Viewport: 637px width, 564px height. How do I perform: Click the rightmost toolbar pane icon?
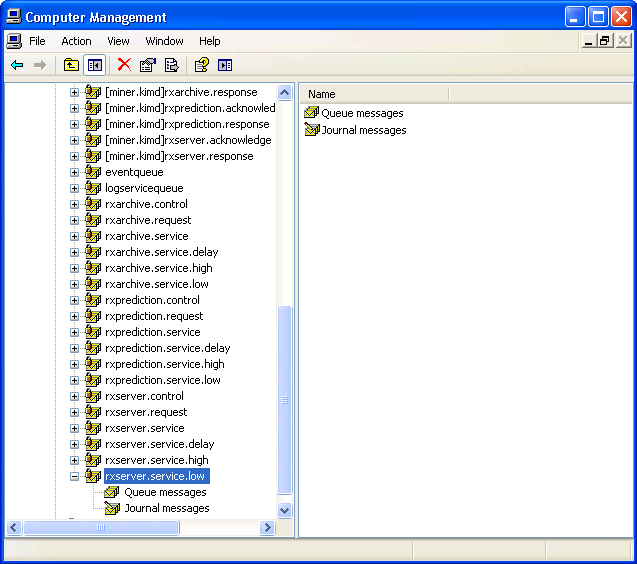[x=225, y=65]
